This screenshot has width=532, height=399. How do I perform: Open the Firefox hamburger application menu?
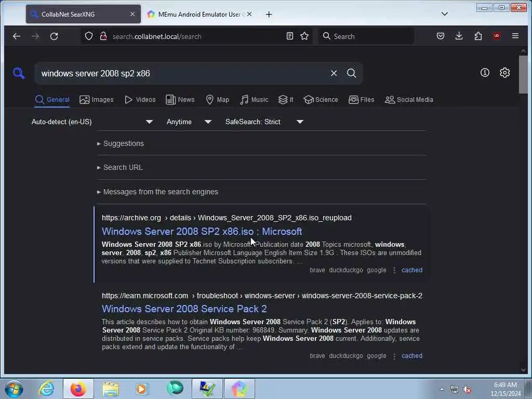coord(515,36)
